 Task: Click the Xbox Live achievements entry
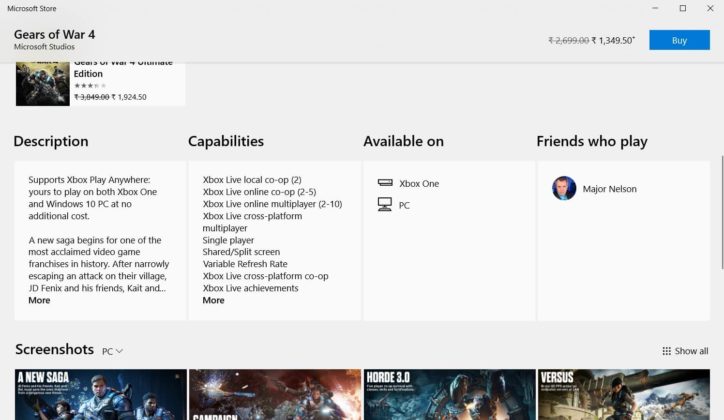[x=250, y=288]
